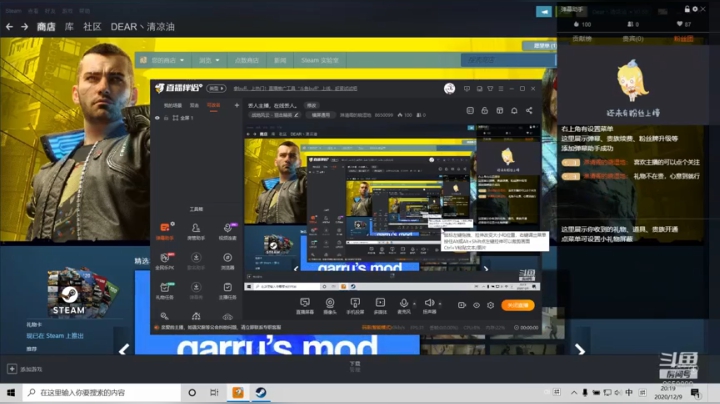Edit the stream category with the pencil field

coord(274,115)
